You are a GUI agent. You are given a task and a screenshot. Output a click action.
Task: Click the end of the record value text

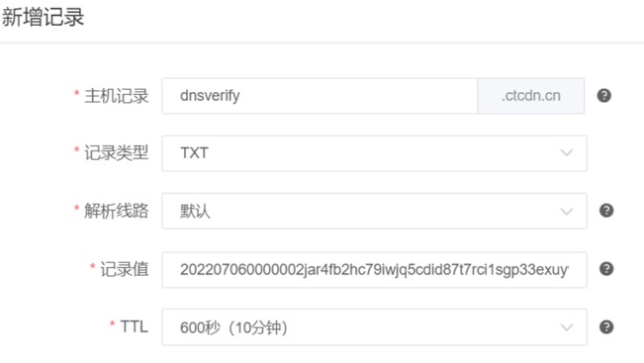(x=568, y=270)
